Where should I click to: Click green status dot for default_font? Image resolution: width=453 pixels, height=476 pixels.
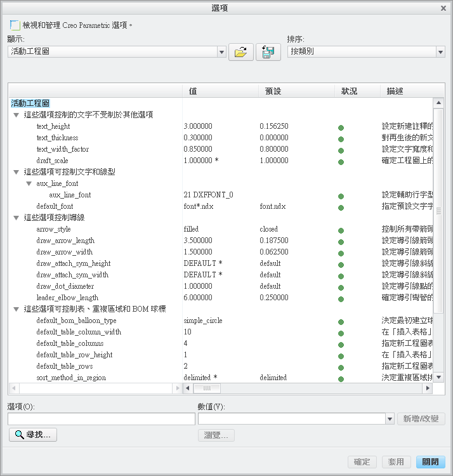pyautogui.click(x=341, y=208)
